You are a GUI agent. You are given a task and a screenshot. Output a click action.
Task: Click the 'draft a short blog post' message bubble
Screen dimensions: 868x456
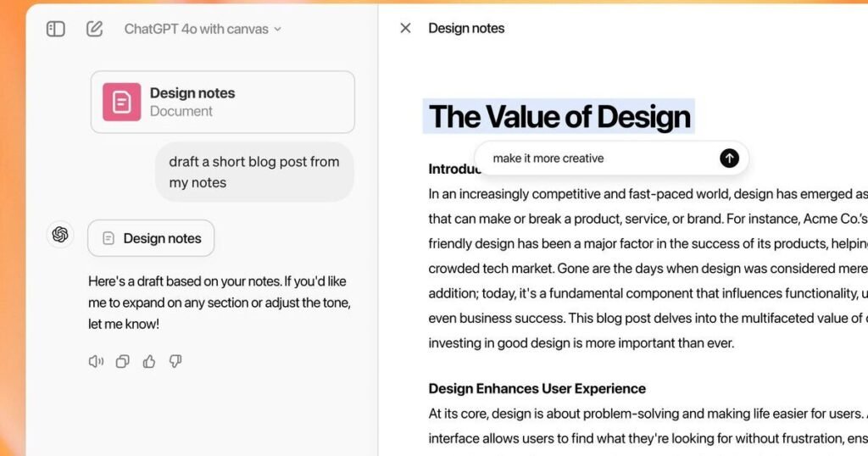(x=254, y=172)
